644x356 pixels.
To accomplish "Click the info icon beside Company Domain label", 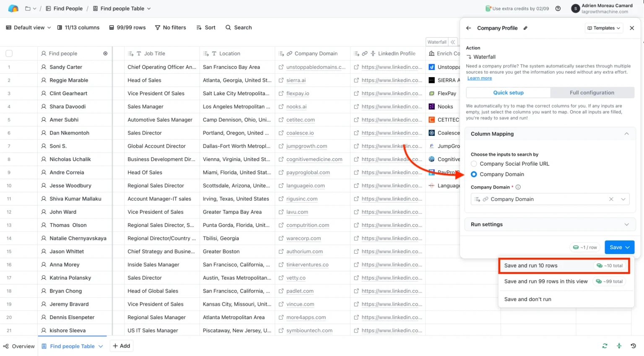I will pos(518,187).
